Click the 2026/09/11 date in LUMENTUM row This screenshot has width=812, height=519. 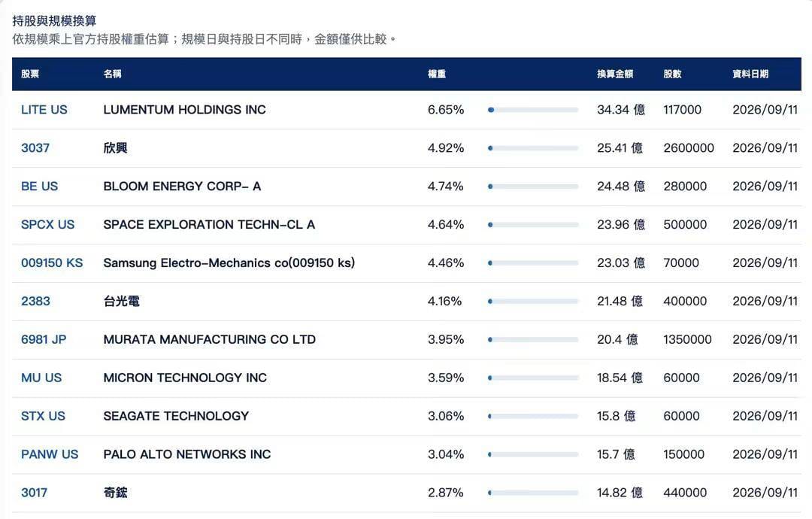coord(765,110)
